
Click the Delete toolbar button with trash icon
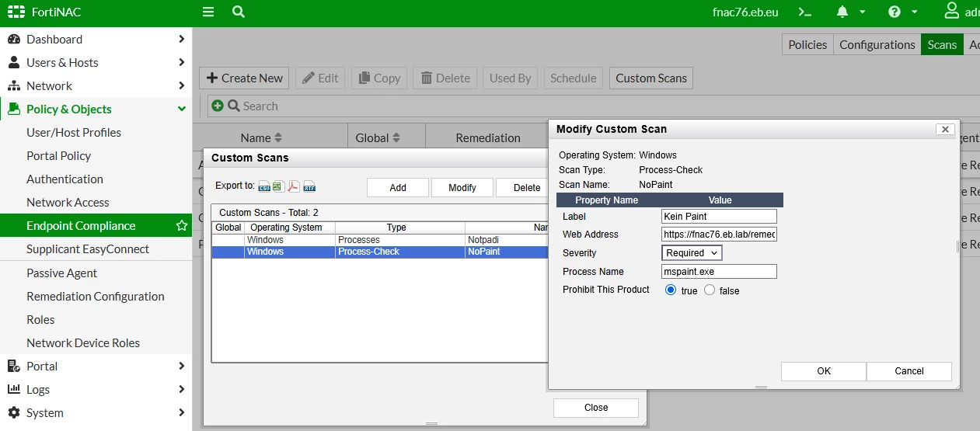[445, 78]
